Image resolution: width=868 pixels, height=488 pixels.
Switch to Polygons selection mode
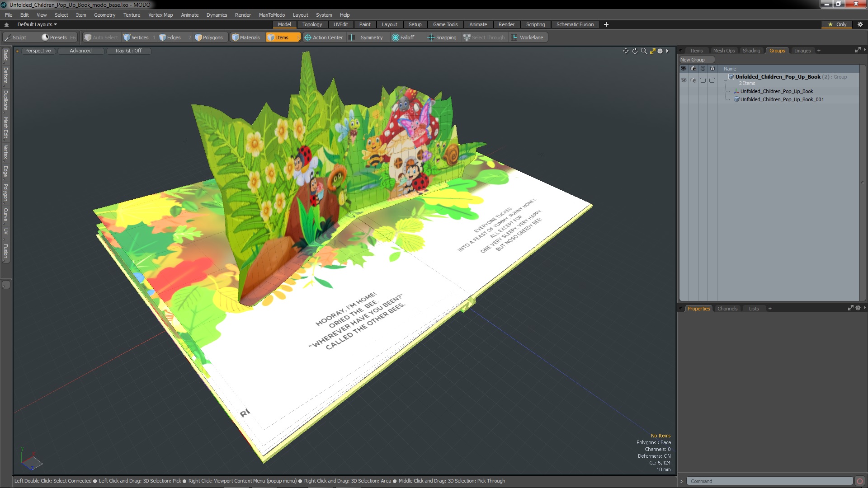[x=212, y=38]
